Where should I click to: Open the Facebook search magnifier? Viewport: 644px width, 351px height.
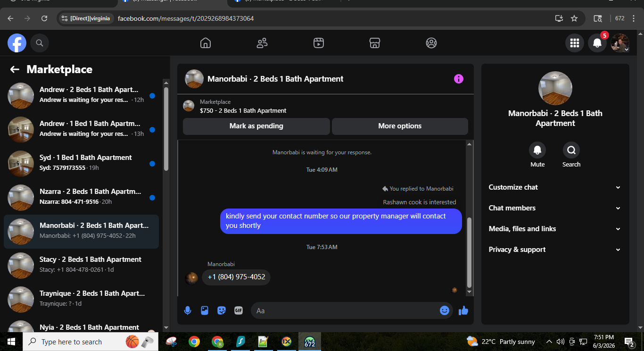[40, 43]
